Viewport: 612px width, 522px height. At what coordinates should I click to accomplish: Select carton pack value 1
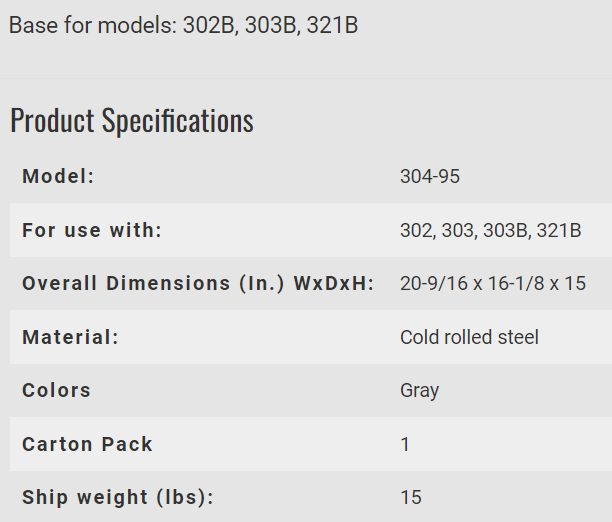click(405, 445)
